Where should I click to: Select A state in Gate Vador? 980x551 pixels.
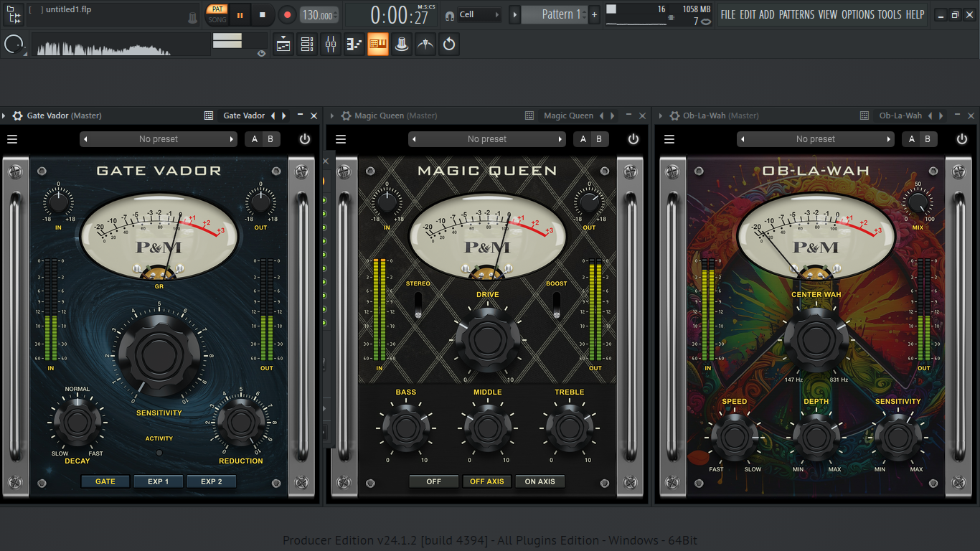pos(255,139)
